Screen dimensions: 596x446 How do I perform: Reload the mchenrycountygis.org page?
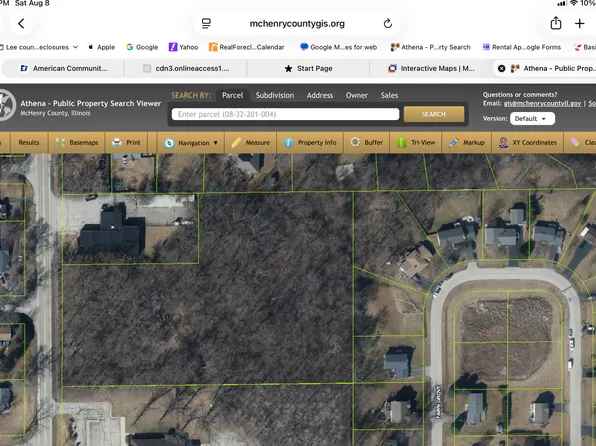(x=387, y=24)
